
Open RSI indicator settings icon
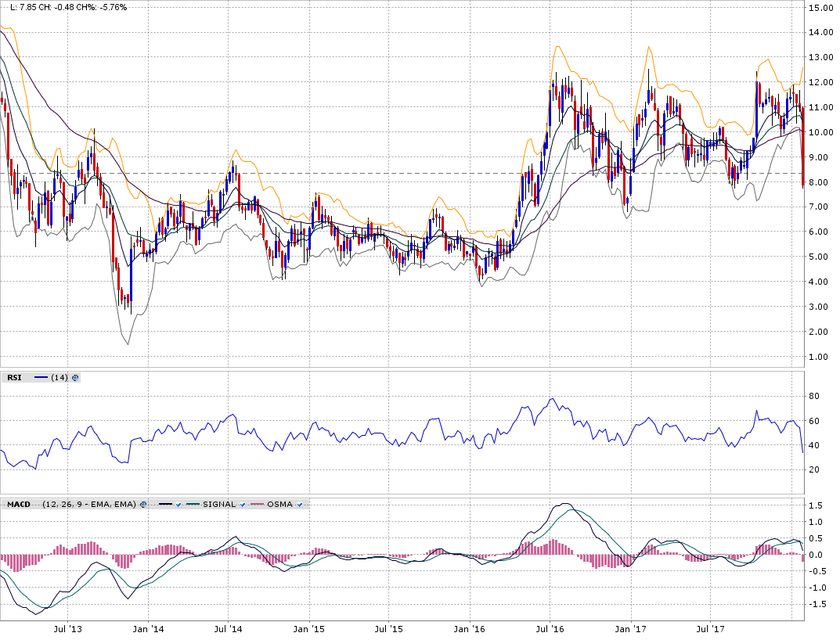pyautogui.click(x=76, y=378)
